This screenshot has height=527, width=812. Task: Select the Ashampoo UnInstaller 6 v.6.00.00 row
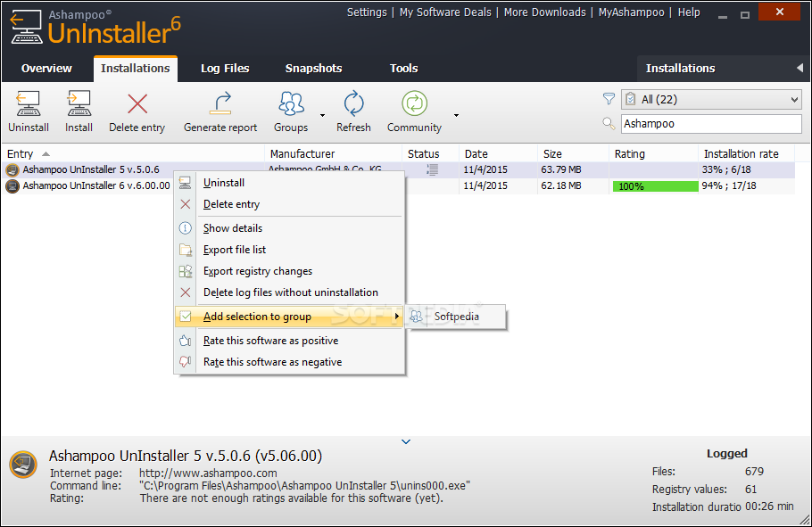[398, 185]
